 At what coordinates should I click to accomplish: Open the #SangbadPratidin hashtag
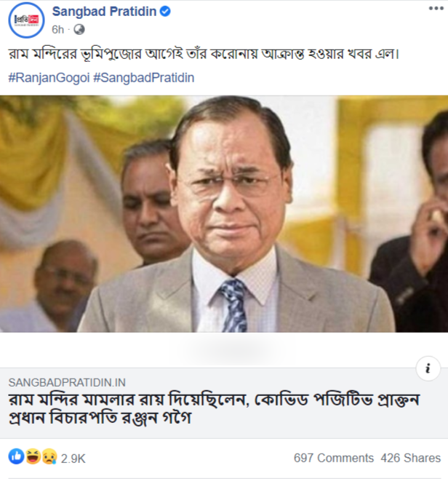(144, 77)
